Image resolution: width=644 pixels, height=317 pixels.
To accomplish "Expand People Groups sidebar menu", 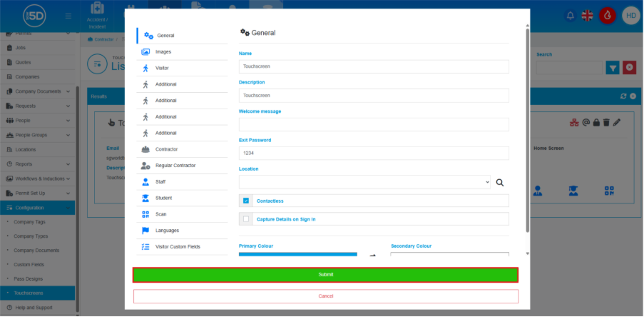I will pyautogui.click(x=38, y=135).
